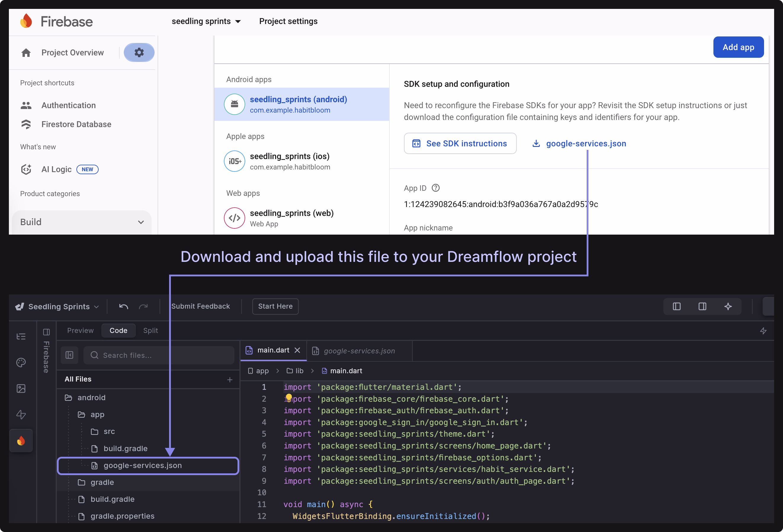Close the main.dart editor tab
The height and width of the screenshot is (532, 783).
pyautogui.click(x=297, y=350)
